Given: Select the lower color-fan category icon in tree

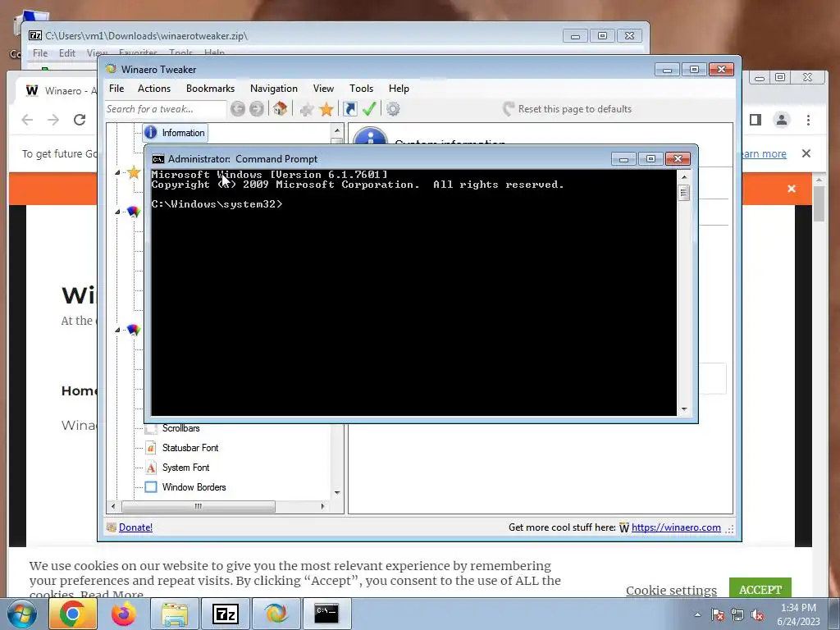Looking at the screenshot, I should [x=134, y=330].
